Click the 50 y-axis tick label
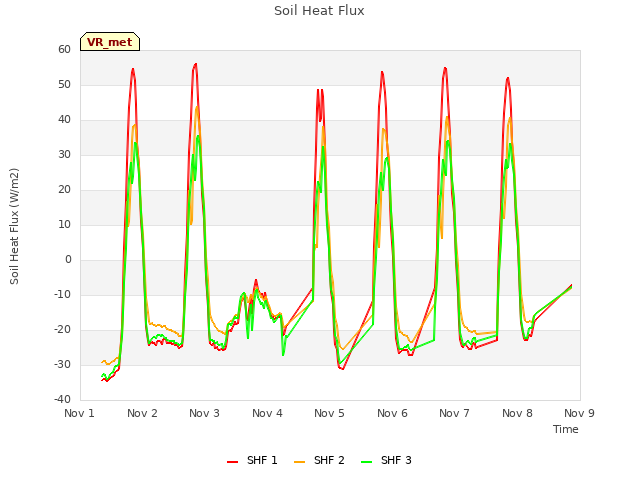 click(x=64, y=84)
